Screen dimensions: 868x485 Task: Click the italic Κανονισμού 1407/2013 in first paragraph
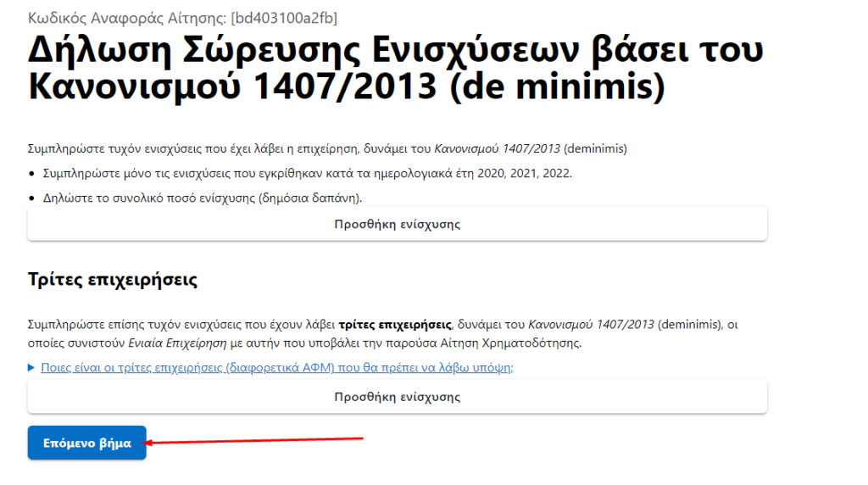click(x=498, y=149)
